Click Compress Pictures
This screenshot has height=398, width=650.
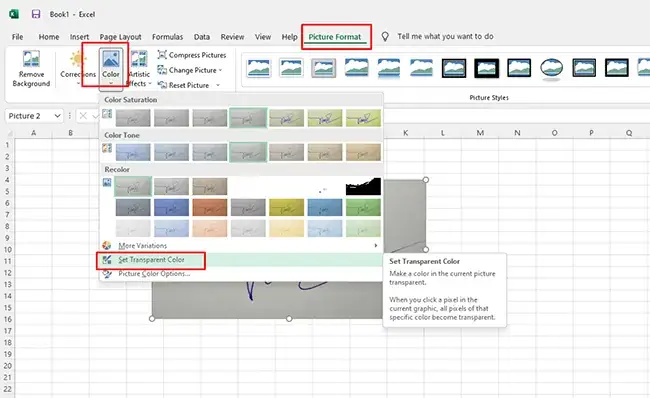coord(192,55)
